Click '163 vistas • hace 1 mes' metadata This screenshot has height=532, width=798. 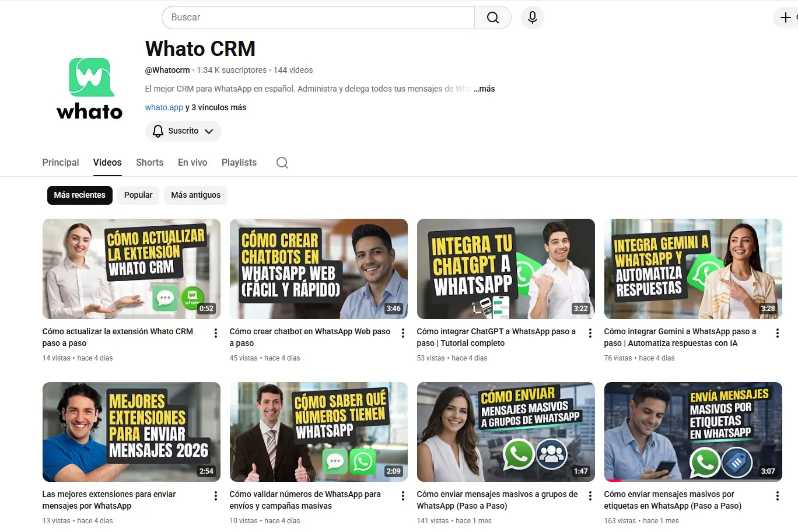642,521
